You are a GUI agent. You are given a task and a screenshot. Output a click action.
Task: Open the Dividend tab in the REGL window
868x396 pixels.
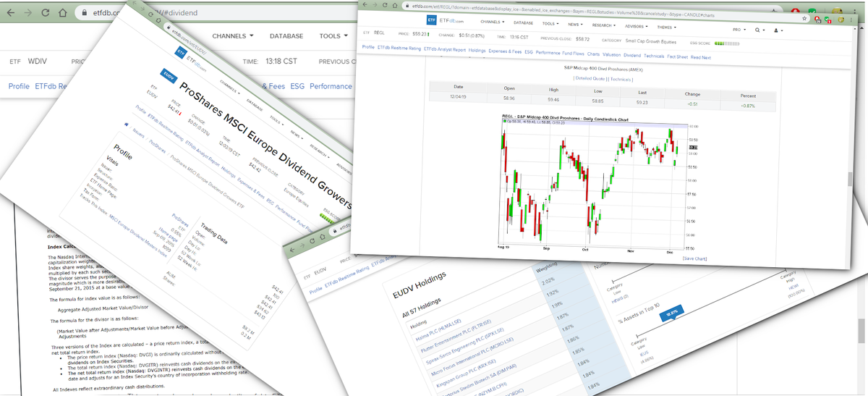pos(632,55)
